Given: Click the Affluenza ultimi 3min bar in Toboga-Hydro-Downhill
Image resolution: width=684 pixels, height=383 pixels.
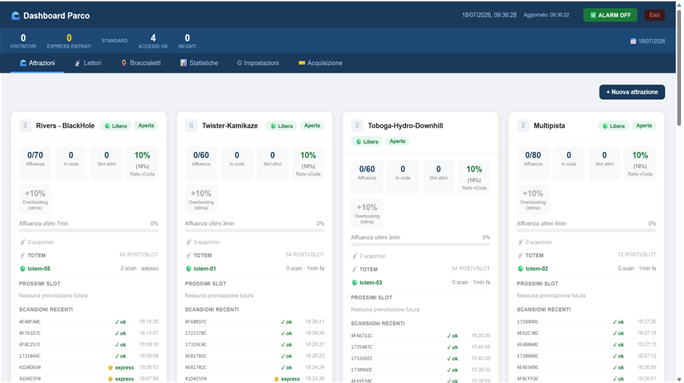Looking at the screenshot, I should (421, 244).
